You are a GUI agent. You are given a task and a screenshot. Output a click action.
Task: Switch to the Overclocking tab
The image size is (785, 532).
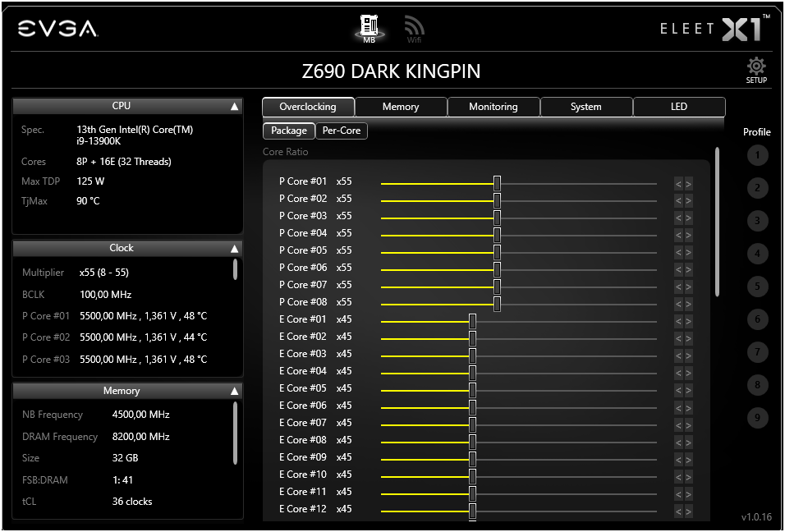click(x=308, y=107)
